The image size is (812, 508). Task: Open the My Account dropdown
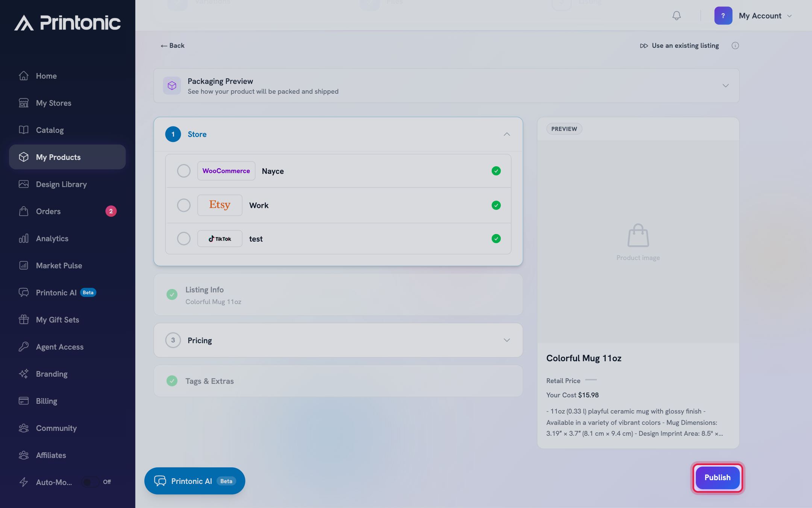point(753,16)
